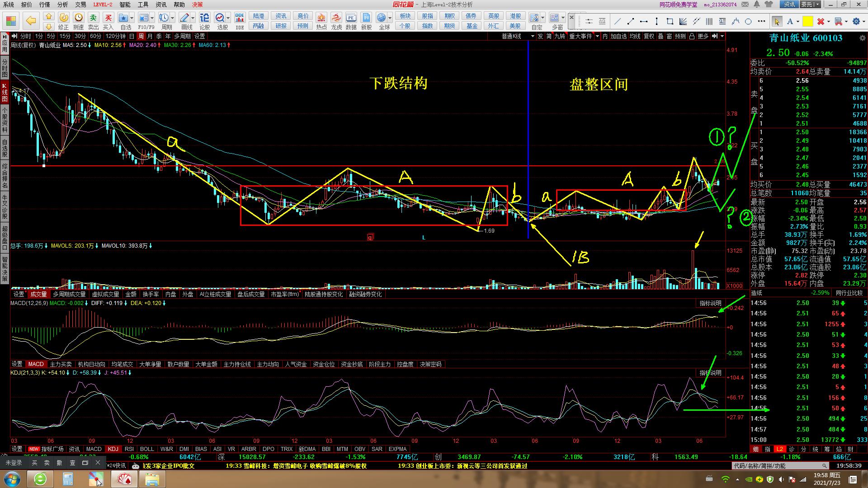Open the 龙虎 dragon-tiger list icon

(x=336, y=18)
